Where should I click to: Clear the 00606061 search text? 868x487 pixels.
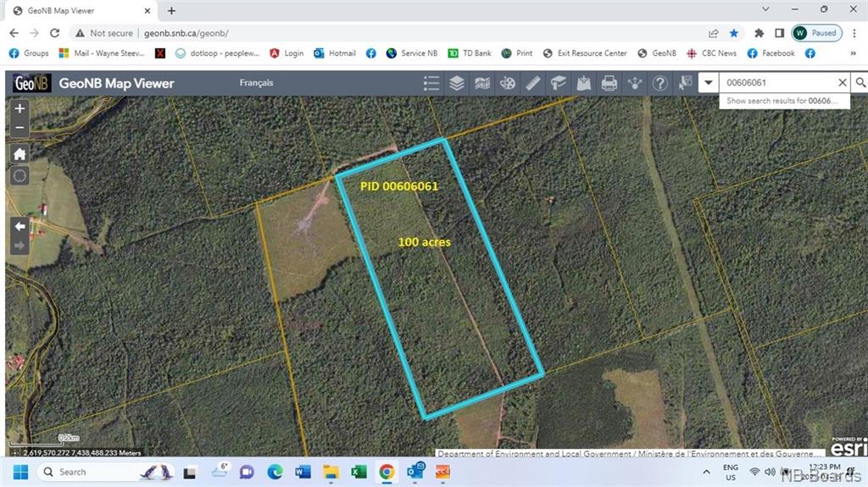pyautogui.click(x=843, y=82)
